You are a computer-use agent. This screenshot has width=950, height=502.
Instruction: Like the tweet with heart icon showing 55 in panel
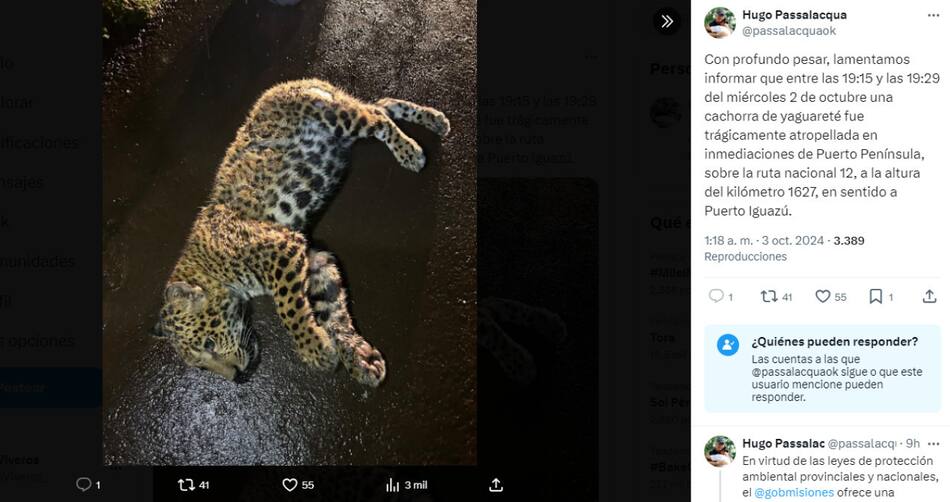point(822,296)
